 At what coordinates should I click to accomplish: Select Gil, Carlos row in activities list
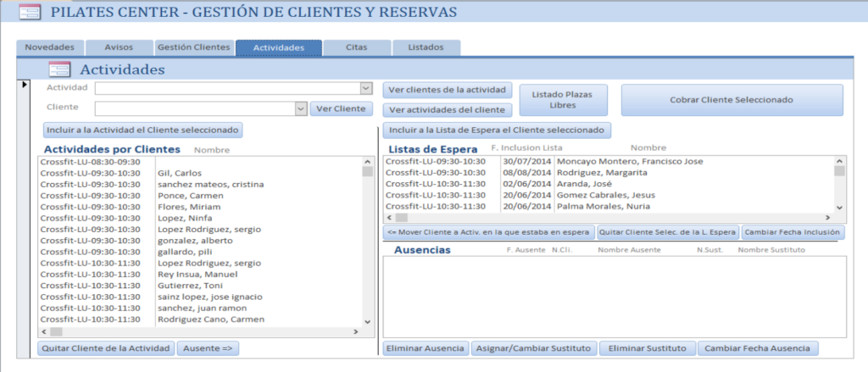(x=178, y=173)
